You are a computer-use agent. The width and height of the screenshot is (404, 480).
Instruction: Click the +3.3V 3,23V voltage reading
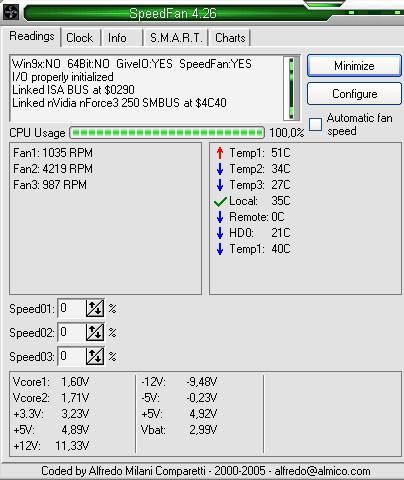[x=51, y=414]
